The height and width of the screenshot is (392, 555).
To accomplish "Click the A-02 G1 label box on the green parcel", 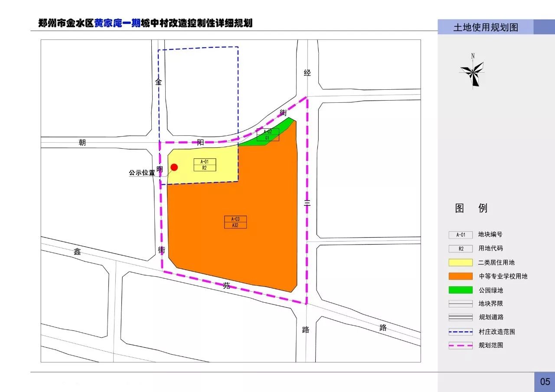I will pyautogui.click(x=268, y=135).
